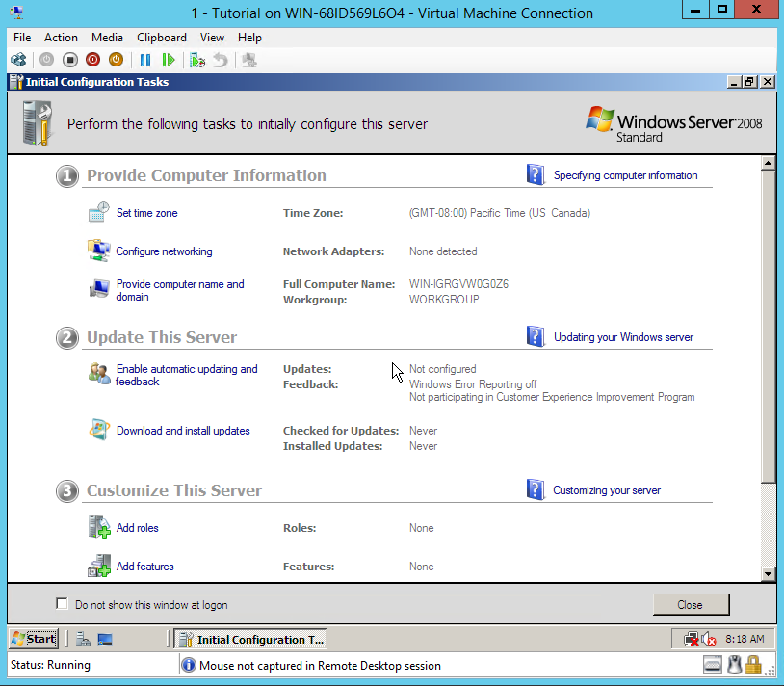Open Updating your Windows server help link
784x686 pixels.
point(623,337)
